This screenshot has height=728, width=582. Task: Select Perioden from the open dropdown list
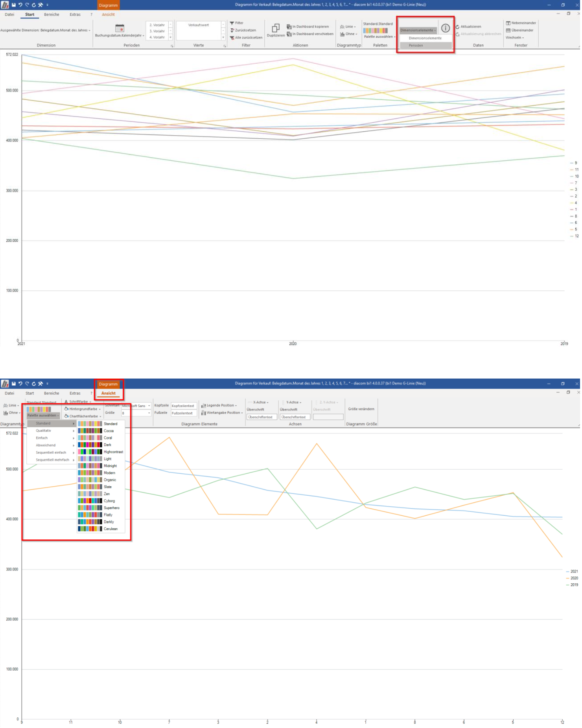(x=426, y=46)
